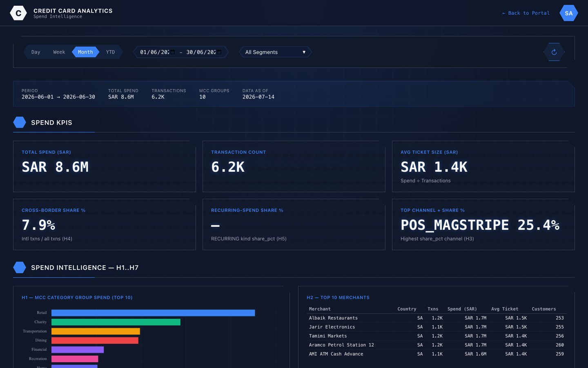This screenshot has width=588, height=368.
Task: Click the Recurring-Spend Share % card title
Action: coord(247,210)
